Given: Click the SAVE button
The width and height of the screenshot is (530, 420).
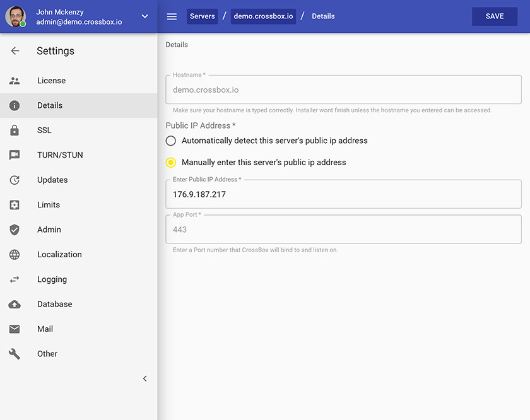Looking at the screenshot, I should tap(495, 16).
